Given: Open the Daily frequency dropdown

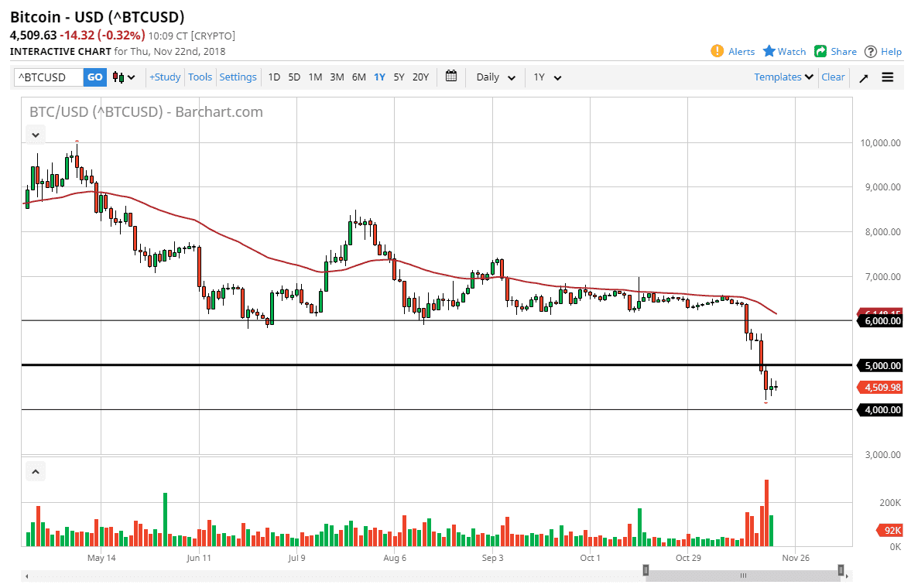Looking at the screenshot, I should [495, 77].
